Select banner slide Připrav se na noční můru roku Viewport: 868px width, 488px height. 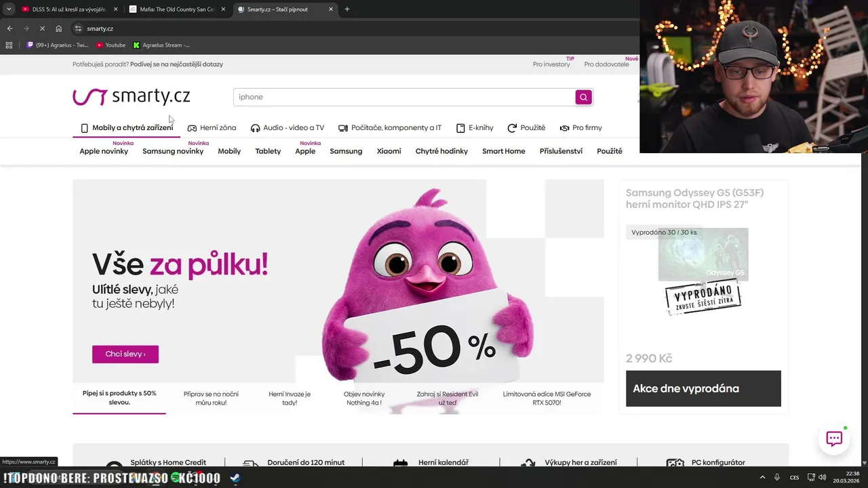(x=211, y=398)
